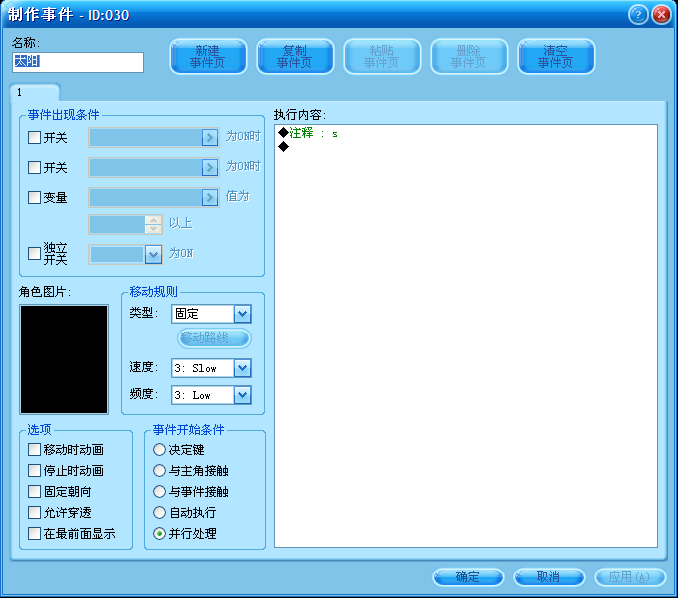This screenshot has width=678, height=598.
Task: Click the 角色图片 black preview box
Action: [64, 359]
